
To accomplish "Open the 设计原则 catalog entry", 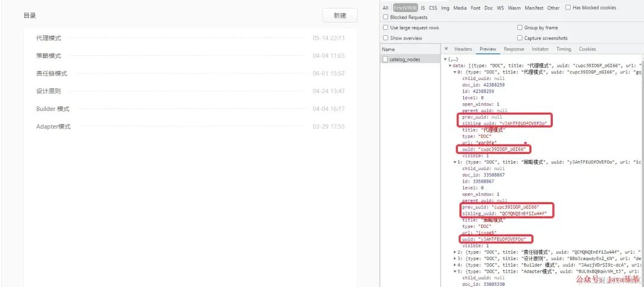I will (48, 91).
